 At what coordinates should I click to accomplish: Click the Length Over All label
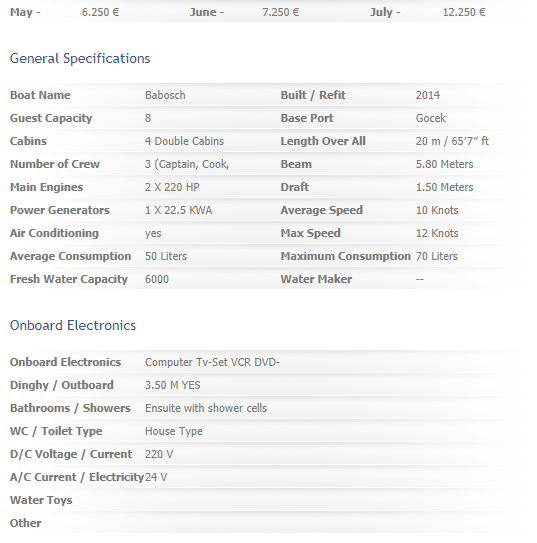point(323,141)
